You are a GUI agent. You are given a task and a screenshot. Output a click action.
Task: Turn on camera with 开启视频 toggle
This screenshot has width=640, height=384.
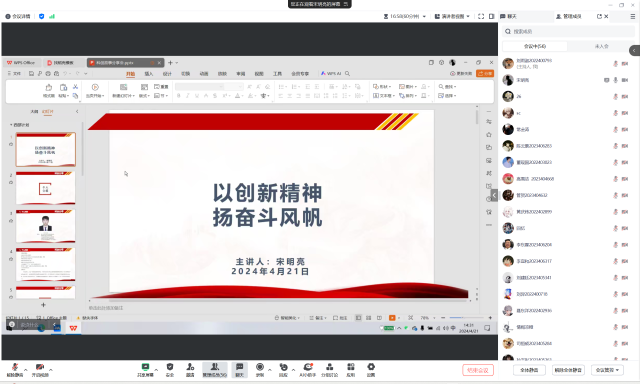coord(40,370)
